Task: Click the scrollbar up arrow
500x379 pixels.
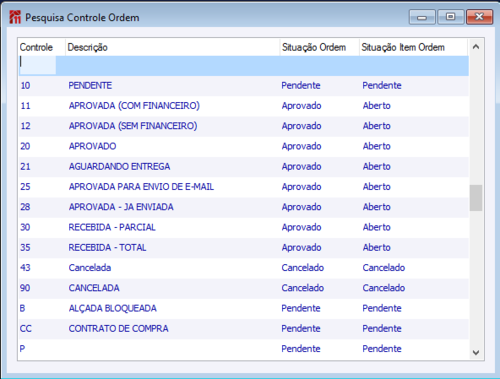Action: [476, 47]
